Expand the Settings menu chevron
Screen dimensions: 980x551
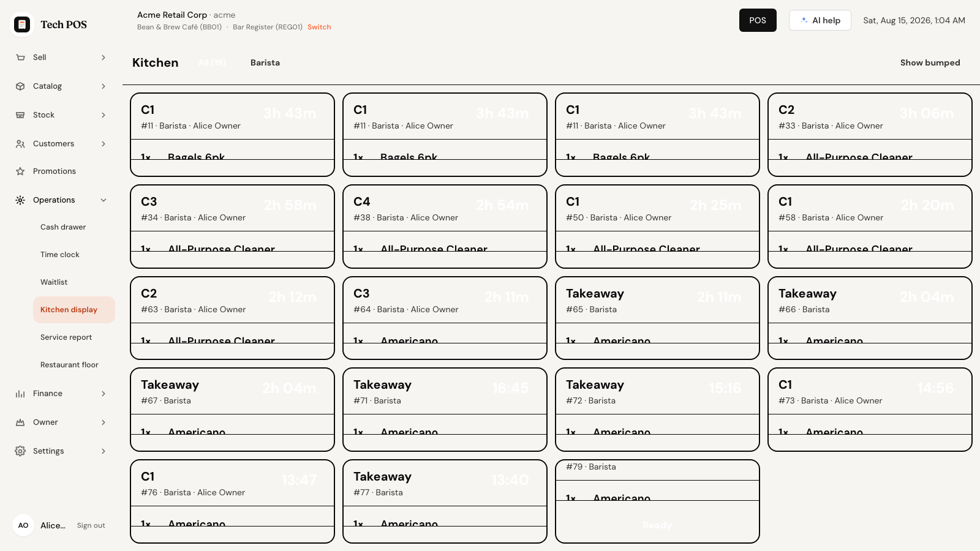104,451
